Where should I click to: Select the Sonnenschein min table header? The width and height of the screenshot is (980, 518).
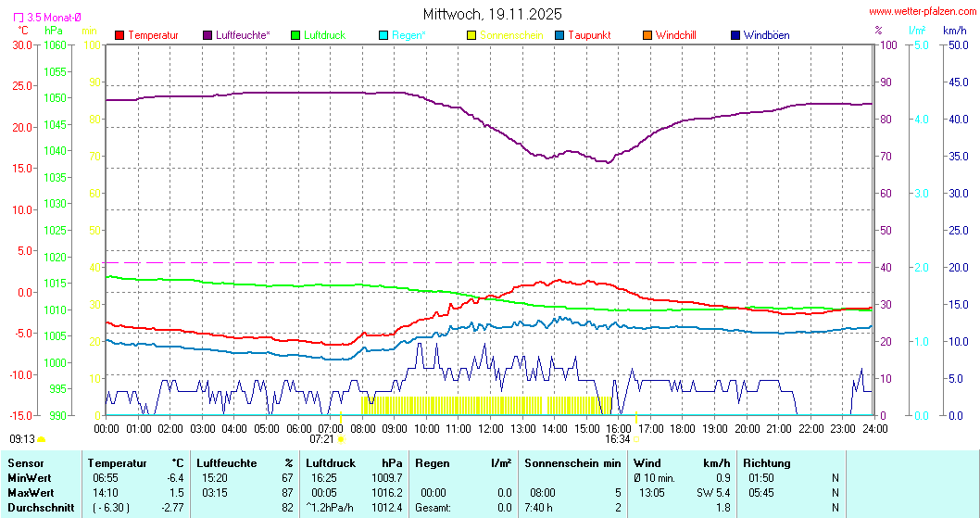point(572,463)
